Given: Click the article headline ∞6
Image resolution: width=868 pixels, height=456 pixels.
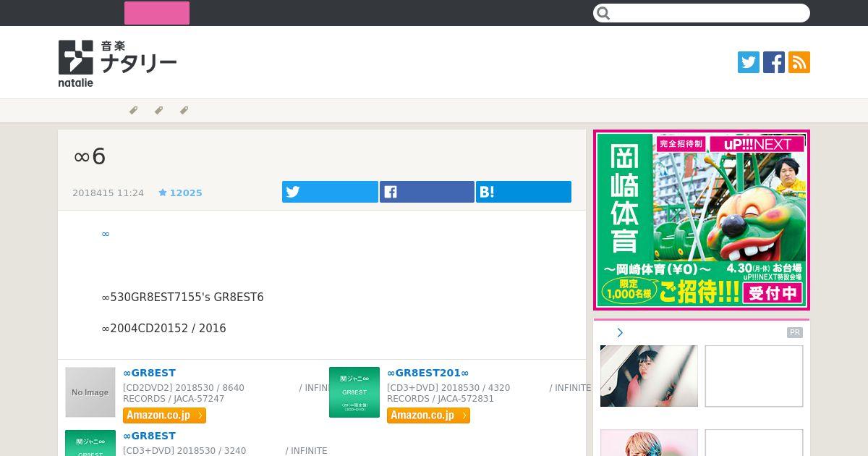Looking at the screenshot, I should point(90,156).
